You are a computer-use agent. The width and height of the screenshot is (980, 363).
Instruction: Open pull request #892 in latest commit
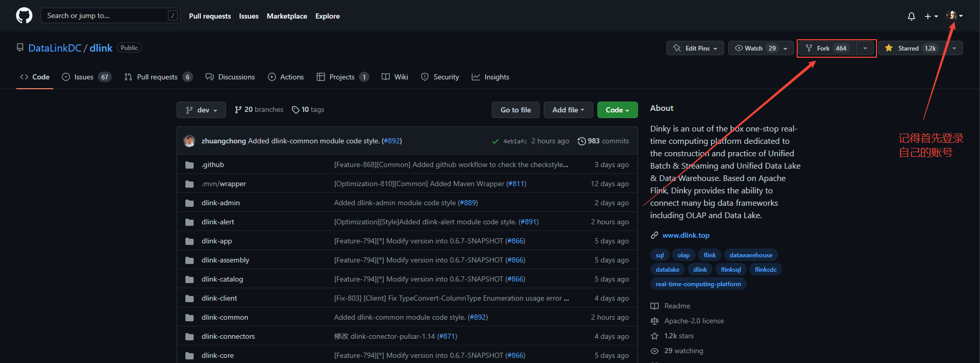[x=391, y=141]
